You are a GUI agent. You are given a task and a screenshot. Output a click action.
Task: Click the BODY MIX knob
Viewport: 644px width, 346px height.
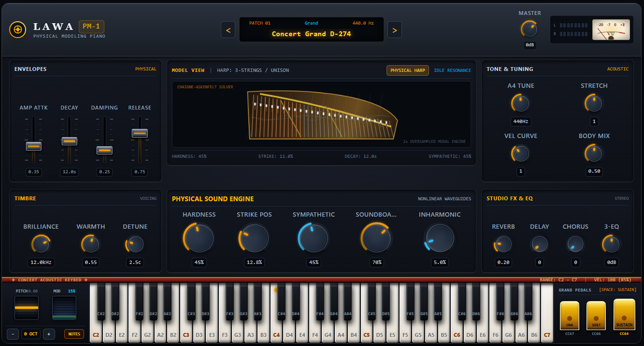[594, 153]
